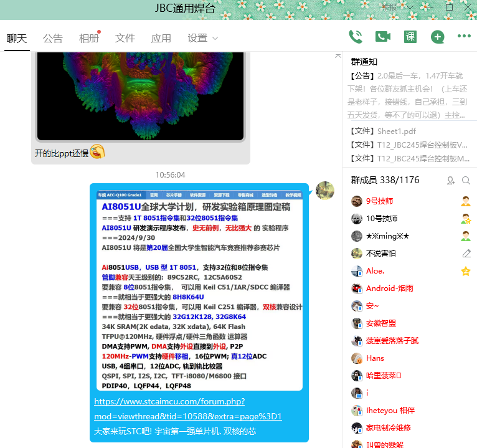Open the green 课 classroom icon
This screenshot has width=477, height=448.
410,37
